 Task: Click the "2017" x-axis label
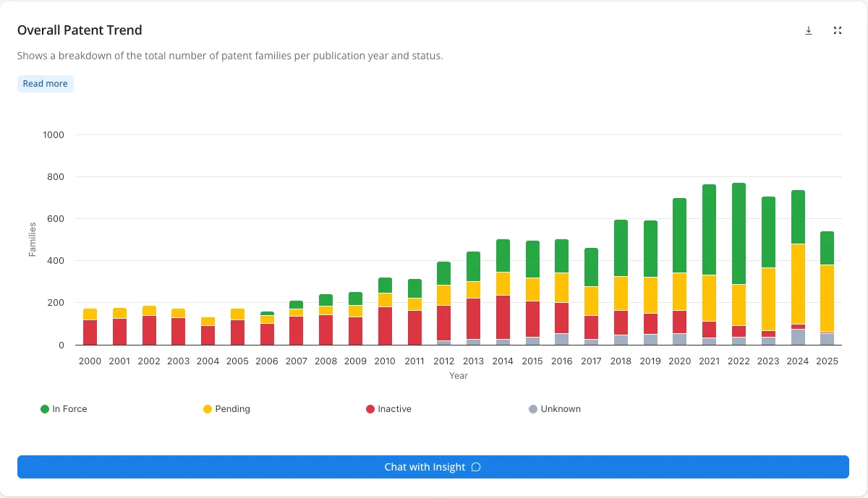click(591, 361)
